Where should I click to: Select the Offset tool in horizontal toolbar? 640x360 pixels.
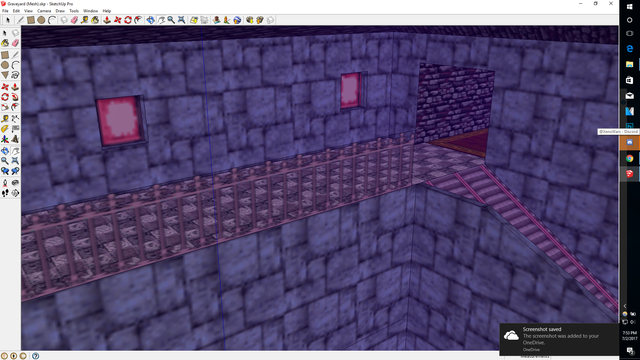click(x=139, y=20)
